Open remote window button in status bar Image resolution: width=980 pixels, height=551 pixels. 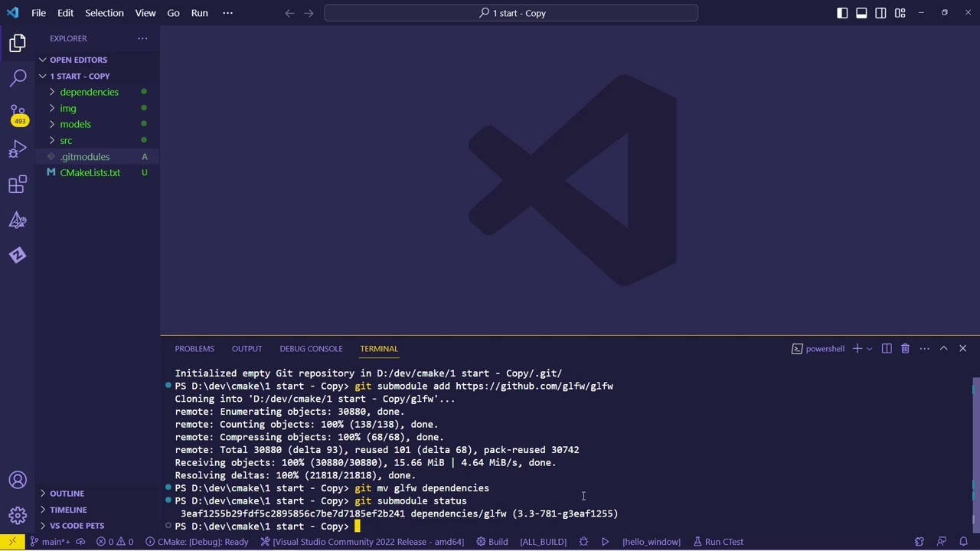click(12, 542)
